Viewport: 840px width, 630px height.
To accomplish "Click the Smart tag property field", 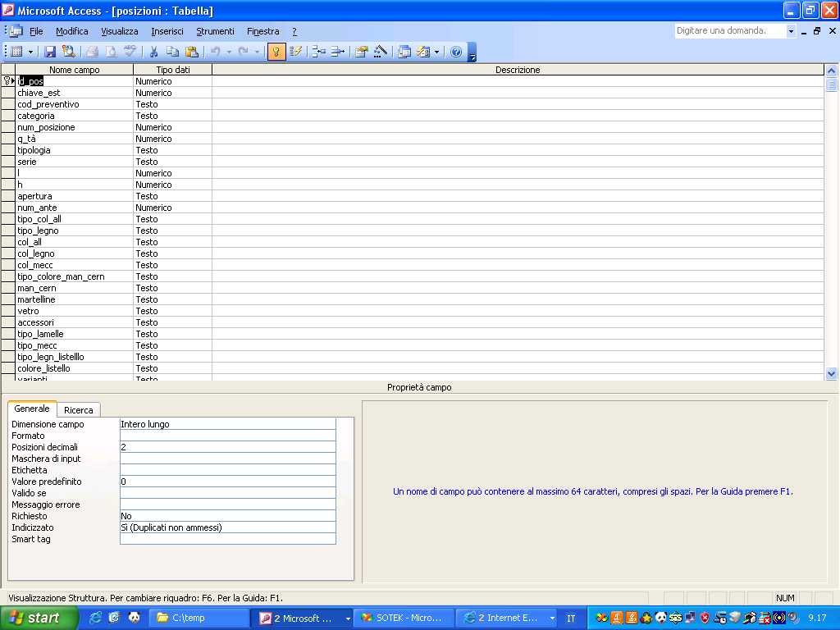I will coord(228,539).
